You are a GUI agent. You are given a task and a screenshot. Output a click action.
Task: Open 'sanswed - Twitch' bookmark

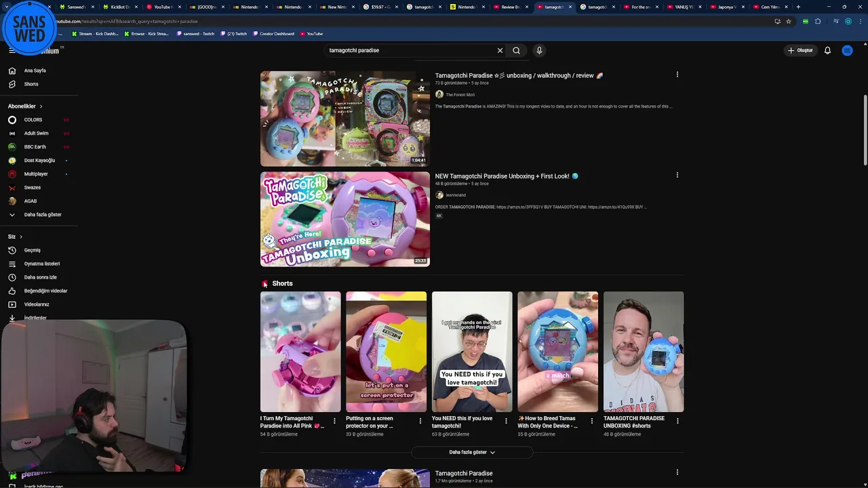pos(195,34)
